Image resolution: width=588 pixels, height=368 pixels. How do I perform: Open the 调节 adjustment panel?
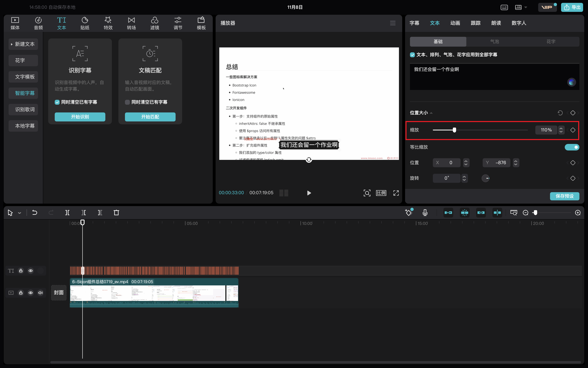point(178,23)
